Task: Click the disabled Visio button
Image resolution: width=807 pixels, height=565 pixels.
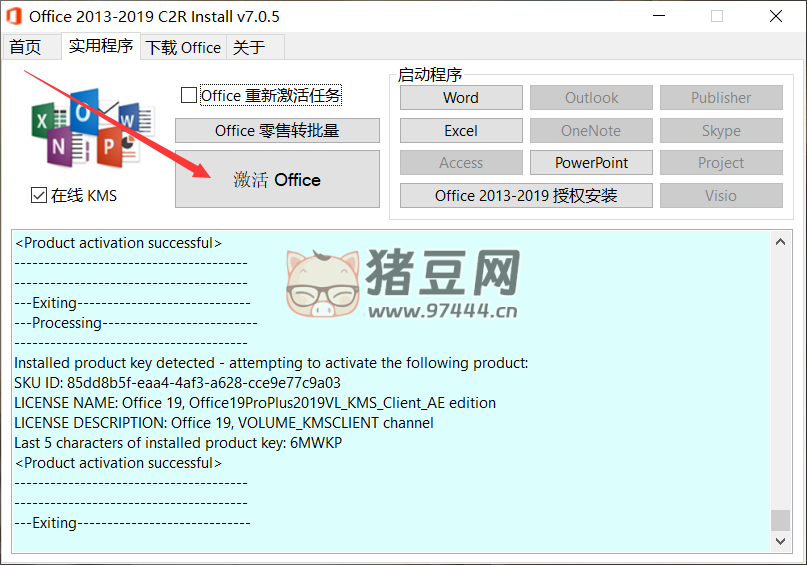Action: 722,196
